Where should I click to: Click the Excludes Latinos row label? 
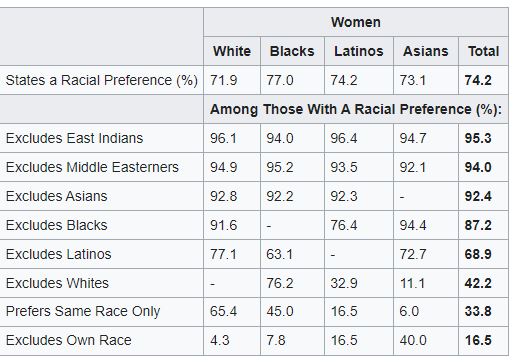tap(58, 254)
